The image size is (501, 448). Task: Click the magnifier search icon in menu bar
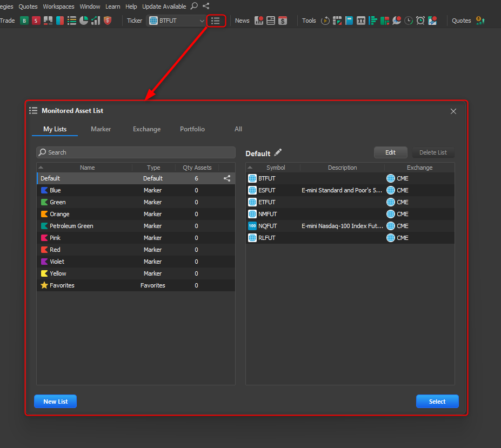click(x=194, y=6)
